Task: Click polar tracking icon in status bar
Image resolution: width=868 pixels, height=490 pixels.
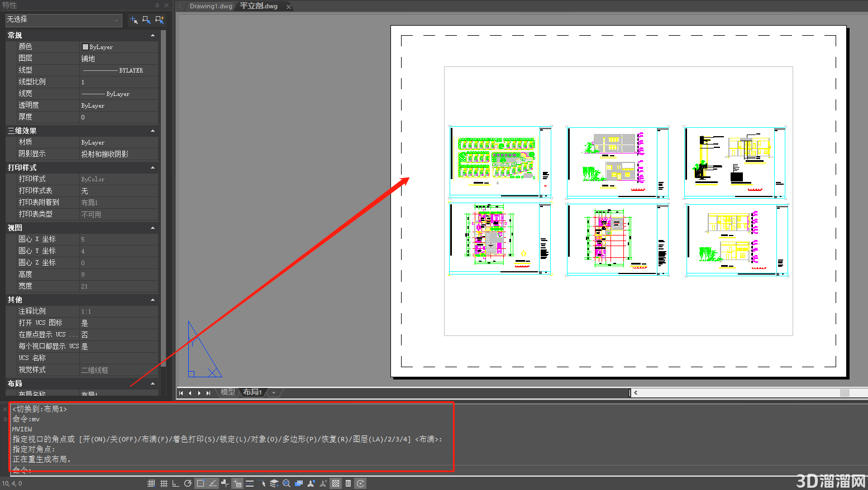Action: pyautogui.click(x=188, y=483)
